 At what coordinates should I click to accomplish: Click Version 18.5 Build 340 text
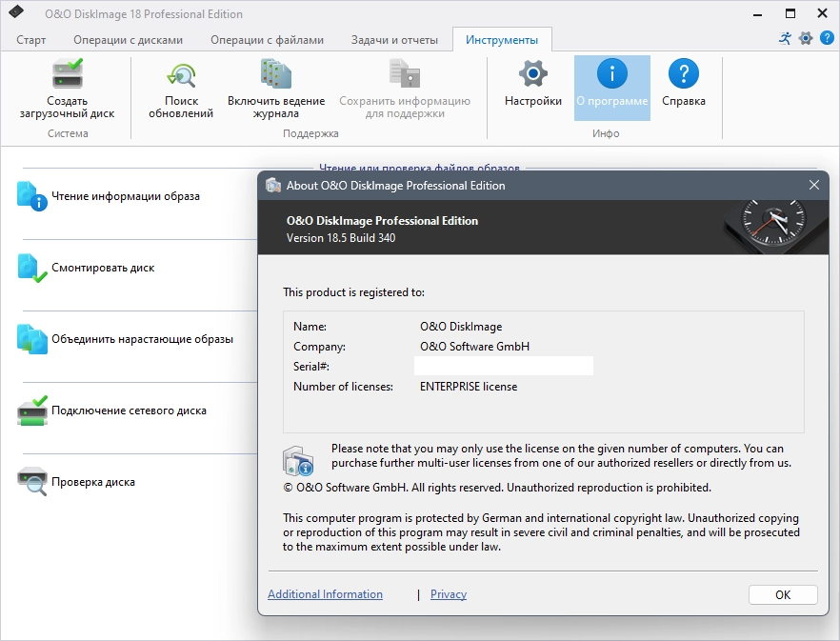click(x=341, y=237)
